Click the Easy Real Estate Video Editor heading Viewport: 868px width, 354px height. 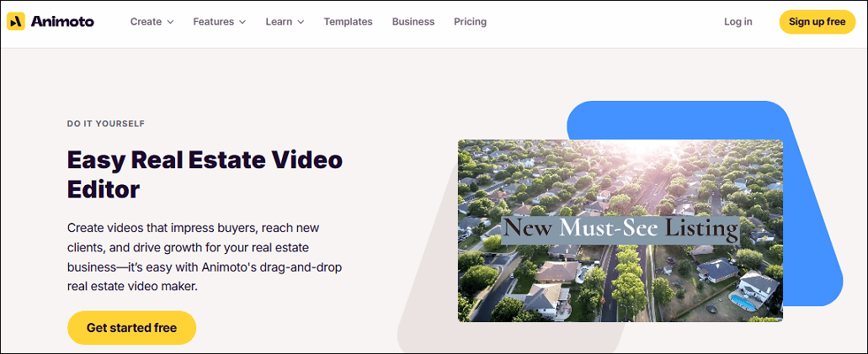pos(205,175)
